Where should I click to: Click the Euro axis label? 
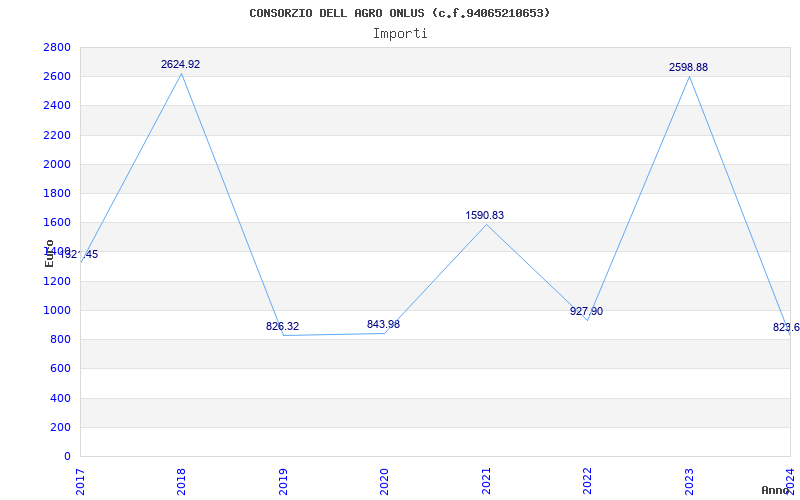click(x=49, y=253)
